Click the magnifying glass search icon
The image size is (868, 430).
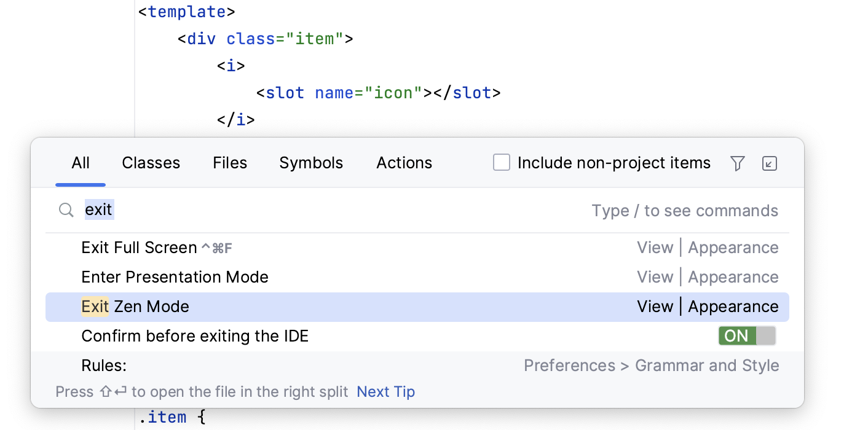tap(66, 209)
